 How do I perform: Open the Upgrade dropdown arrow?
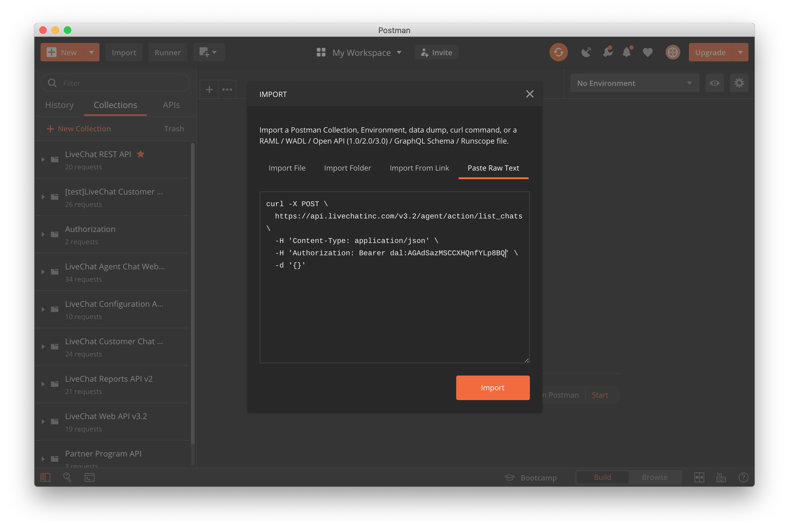click(x=740, y=52)
